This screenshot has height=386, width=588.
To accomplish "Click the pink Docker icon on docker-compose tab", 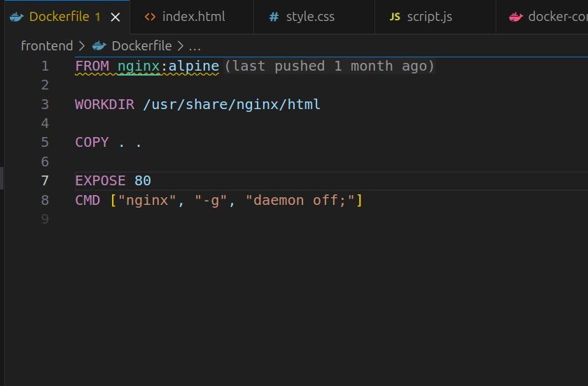I will coord(516,17).
